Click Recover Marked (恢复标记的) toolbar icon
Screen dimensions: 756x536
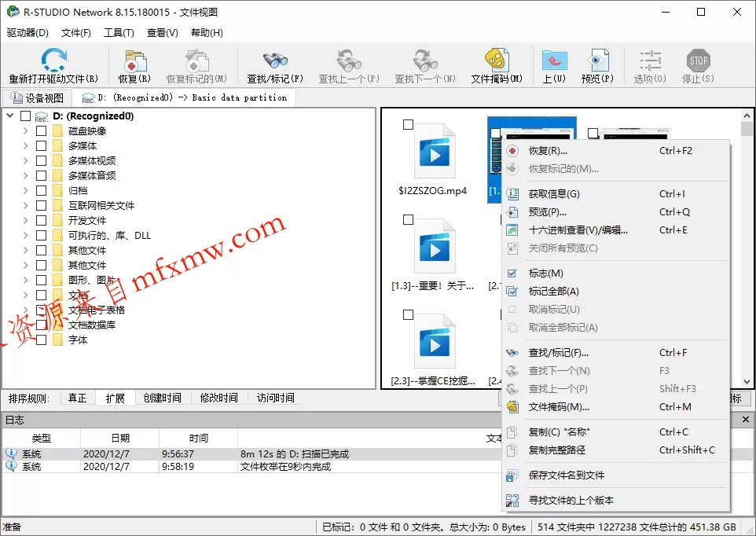(x=196, y=61)
